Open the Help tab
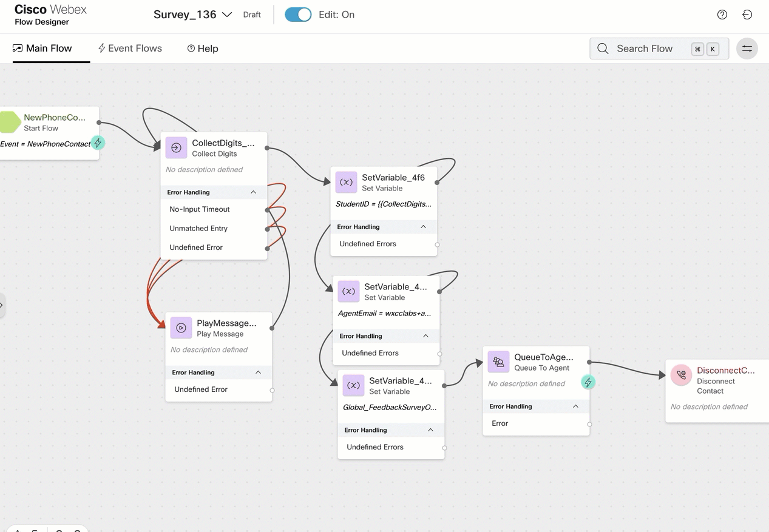Viewport: 769px width, 532px height. [x=203, y=49]
